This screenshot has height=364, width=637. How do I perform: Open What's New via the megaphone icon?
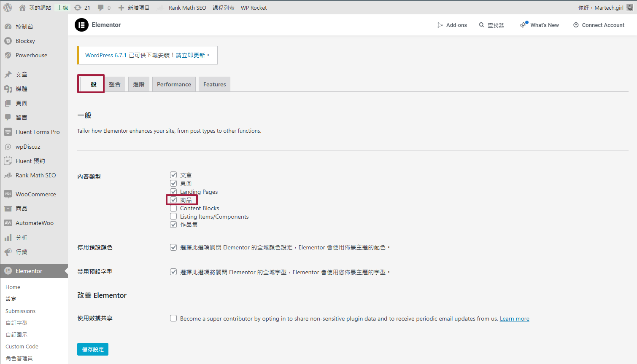coord(523,25)
